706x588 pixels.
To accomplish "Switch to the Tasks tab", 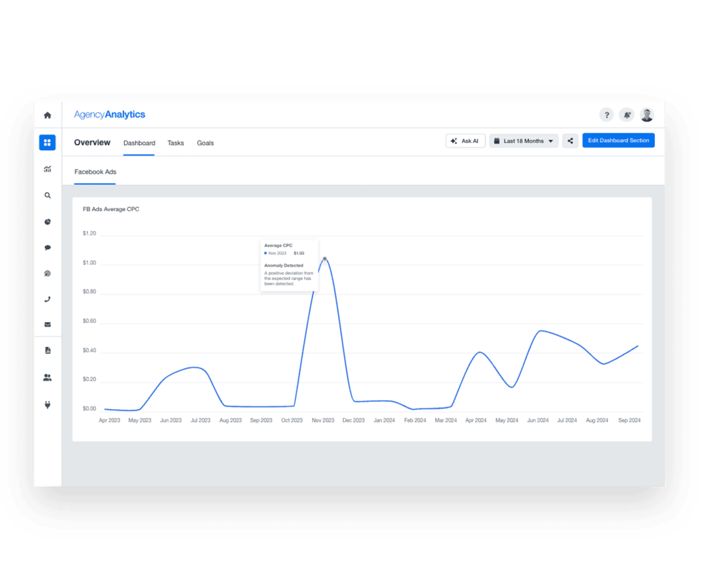I will pyautogui.click(x=175, y=142).
